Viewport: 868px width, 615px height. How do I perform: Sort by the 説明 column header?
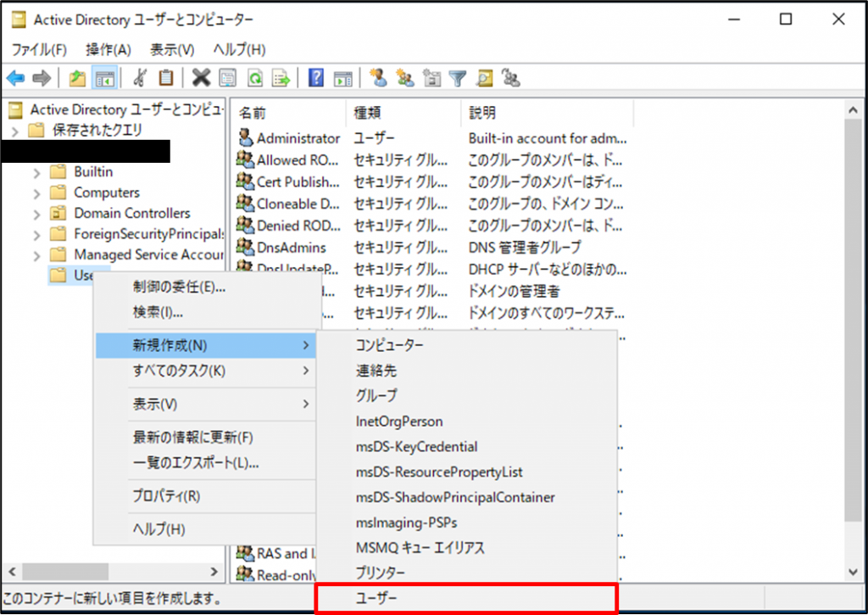pos(547,113)
